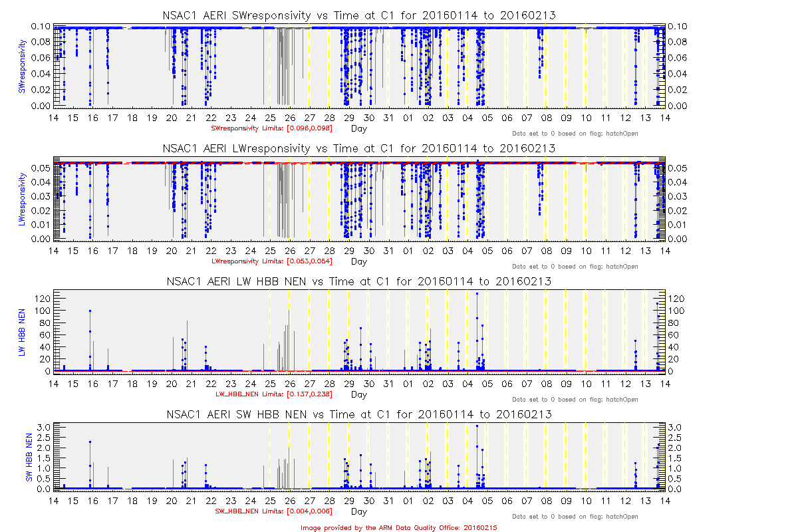Click the Day axis label under the bottom plot
This screenshot has height=532, width=798.
(358, 511)
